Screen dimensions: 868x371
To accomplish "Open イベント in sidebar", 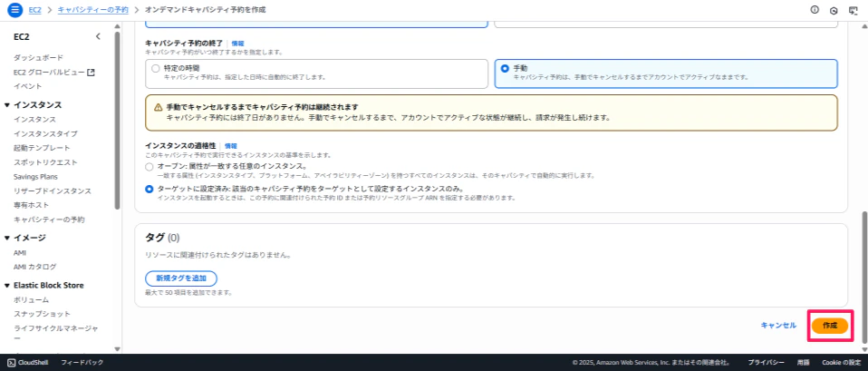I will (x=28, y=86).
